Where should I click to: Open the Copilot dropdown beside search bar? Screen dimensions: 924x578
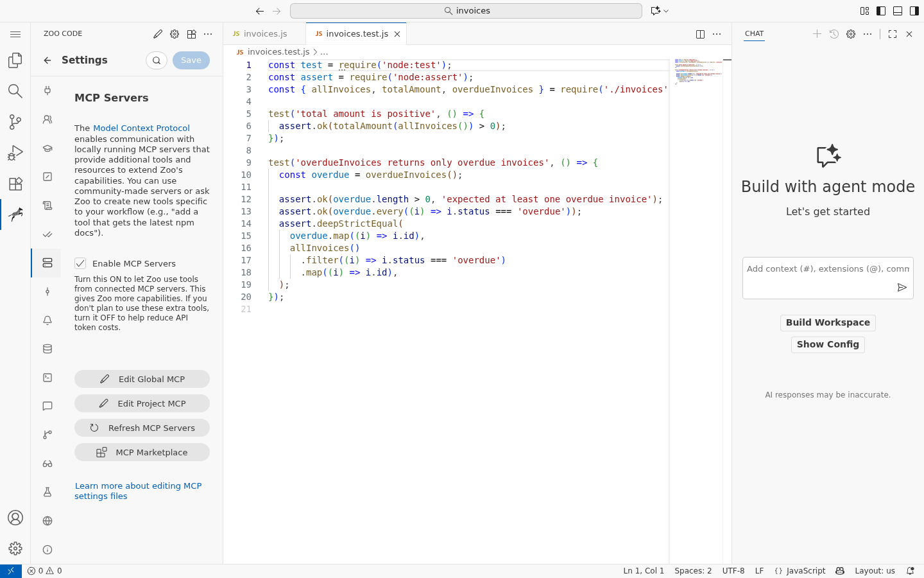pos(660,11)
